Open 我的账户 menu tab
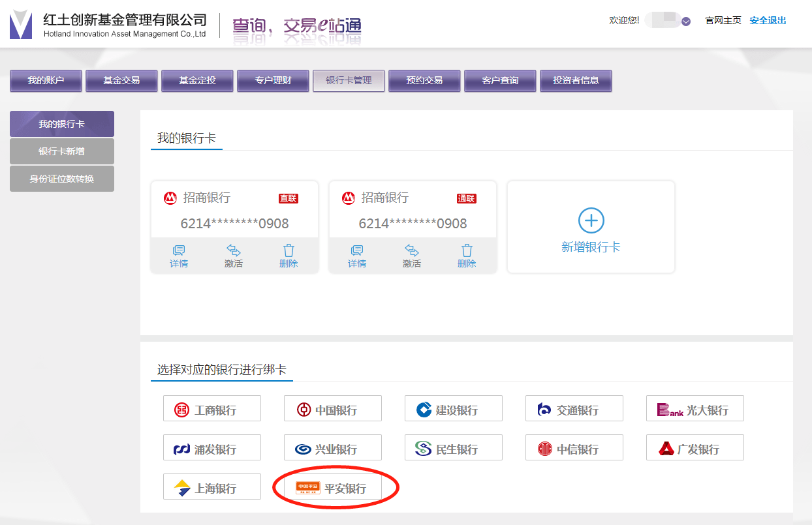Viewport: 812px width, 525px height. pyautogui.click(x=46, y=81)
